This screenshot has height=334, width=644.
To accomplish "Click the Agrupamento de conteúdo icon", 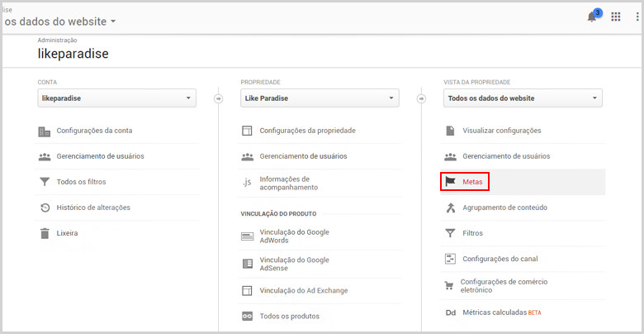I will pyautogui.click(x=451, y=208).
